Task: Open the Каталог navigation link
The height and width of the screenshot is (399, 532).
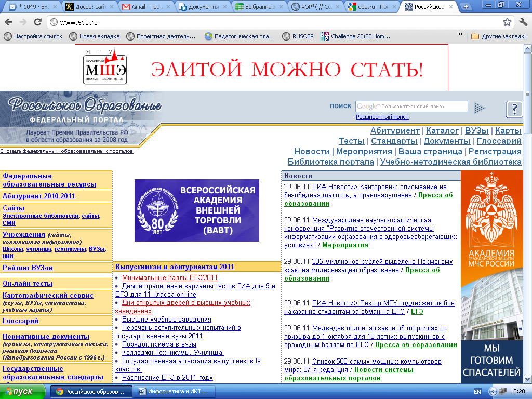Action: tap(443, 130)
